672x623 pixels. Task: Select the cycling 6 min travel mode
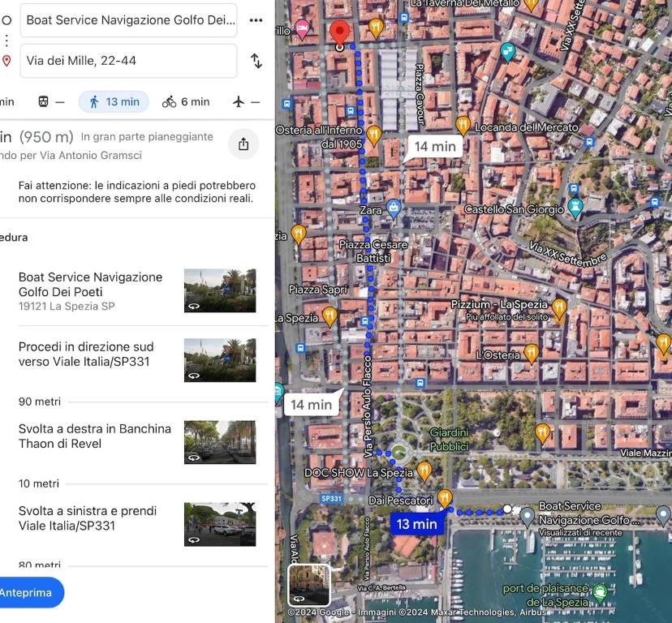186,102
